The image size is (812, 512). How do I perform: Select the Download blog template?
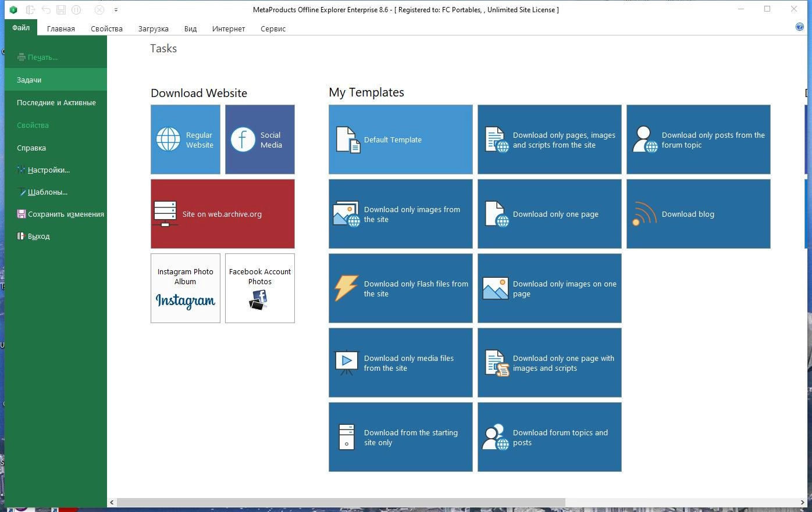tap(699, 214)
